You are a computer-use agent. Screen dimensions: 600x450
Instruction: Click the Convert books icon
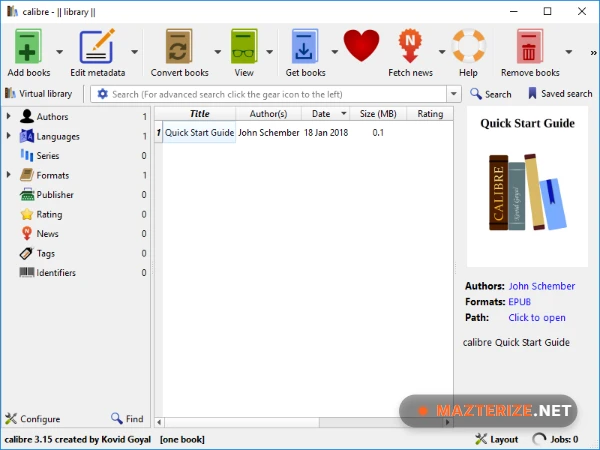(x=179, y=46)
